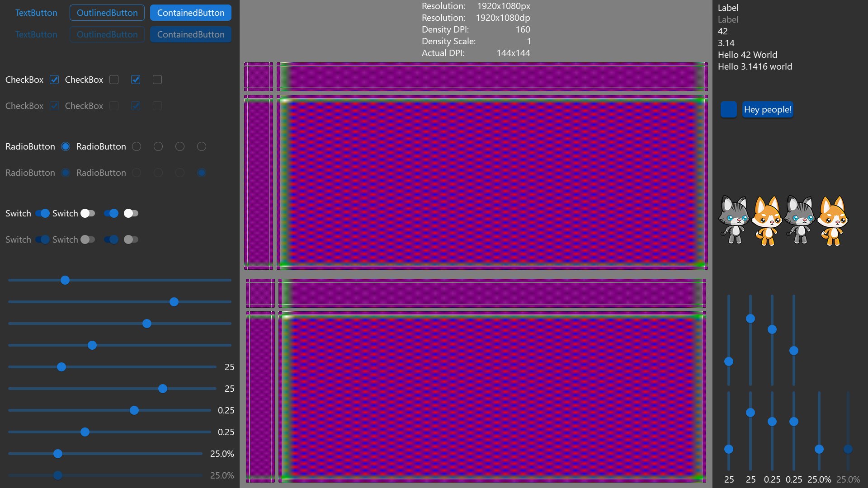Image resolution: width=868 pixels, height=488 pixels.
Task: Click thumb of upper horizontal slider labeled 25
Action: point(61,367)
